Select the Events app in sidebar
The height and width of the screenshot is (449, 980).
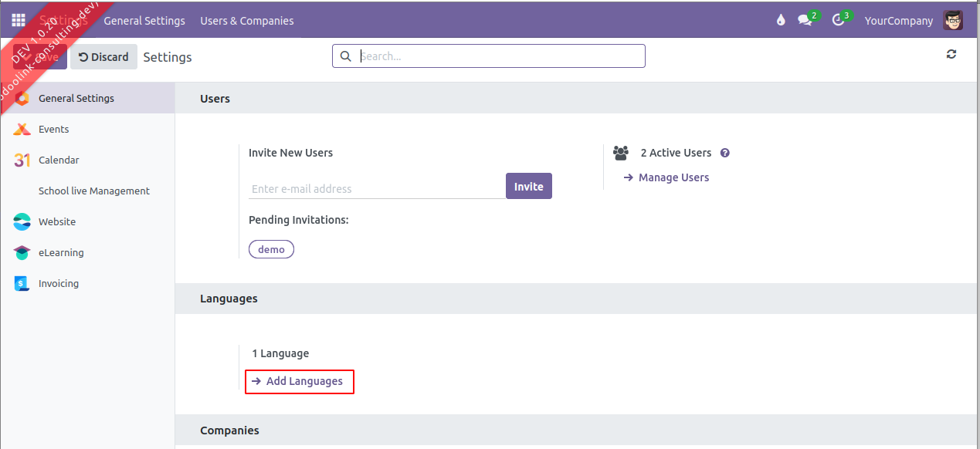click(53, 130)
